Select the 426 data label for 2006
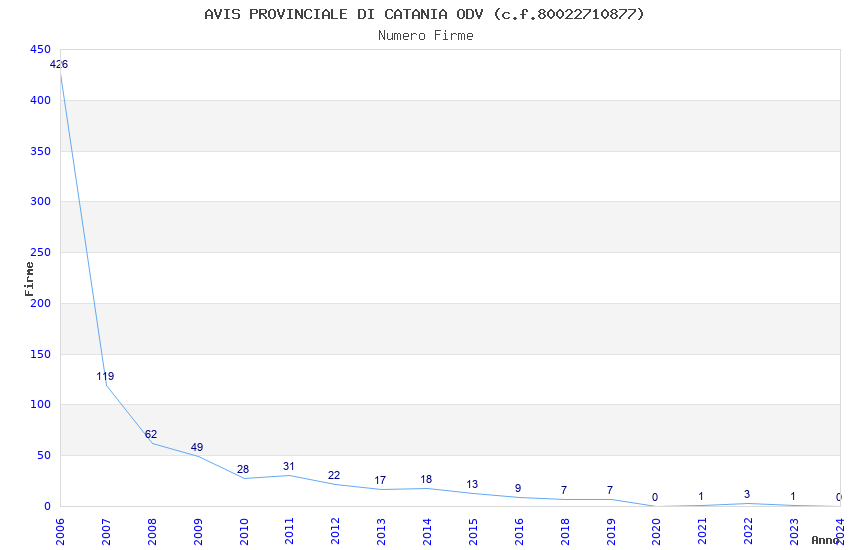The height and width of the screenshot is (550, 850). [59, 64]
